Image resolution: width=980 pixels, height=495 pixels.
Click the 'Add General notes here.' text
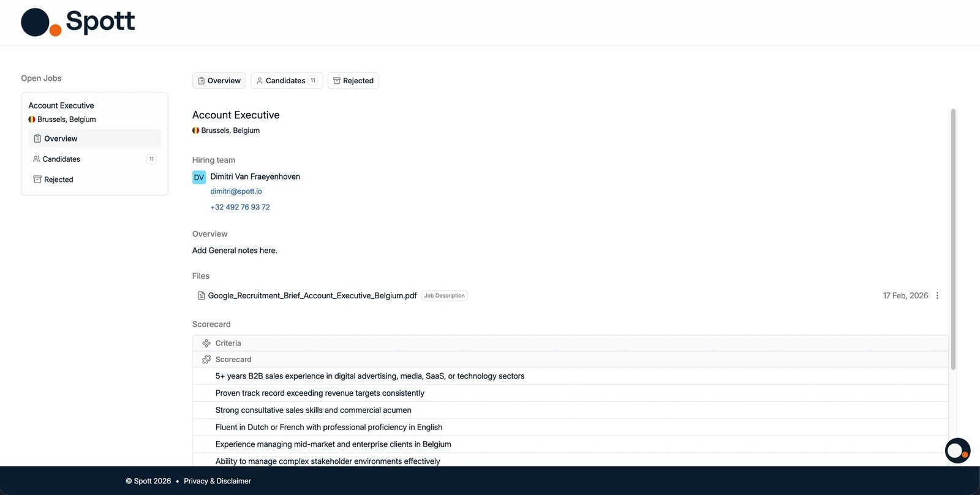pos(235,251)
